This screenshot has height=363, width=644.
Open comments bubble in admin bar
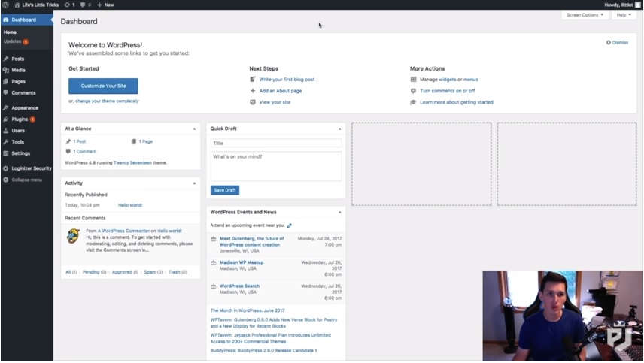pyautogui.click(x=86, y=5)
